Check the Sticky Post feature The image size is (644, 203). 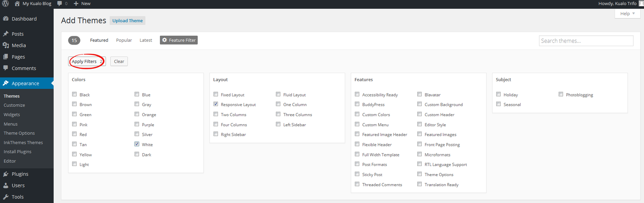pos(357,174)
